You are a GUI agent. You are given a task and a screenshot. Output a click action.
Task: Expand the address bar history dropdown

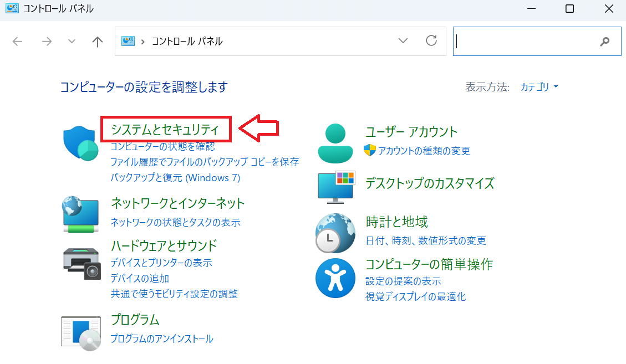(403, 40)
